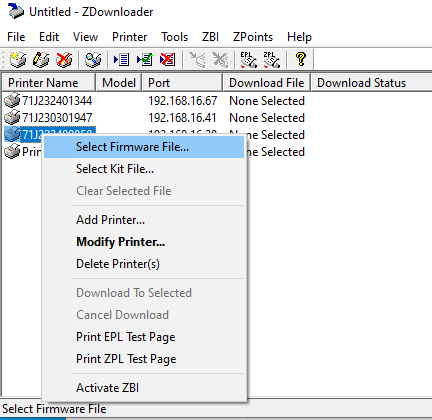The height and width of the screenshot is (420, 432).
Task: Click port cell 192.168.16.41
Action: pyautogui.click(x=182, y=118)
